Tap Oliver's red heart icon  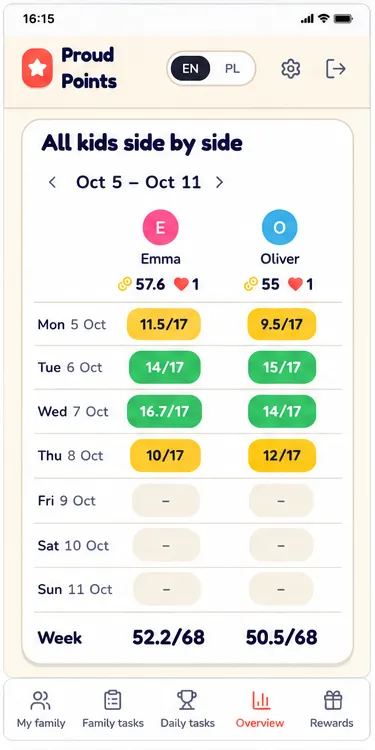pos(295,285)
